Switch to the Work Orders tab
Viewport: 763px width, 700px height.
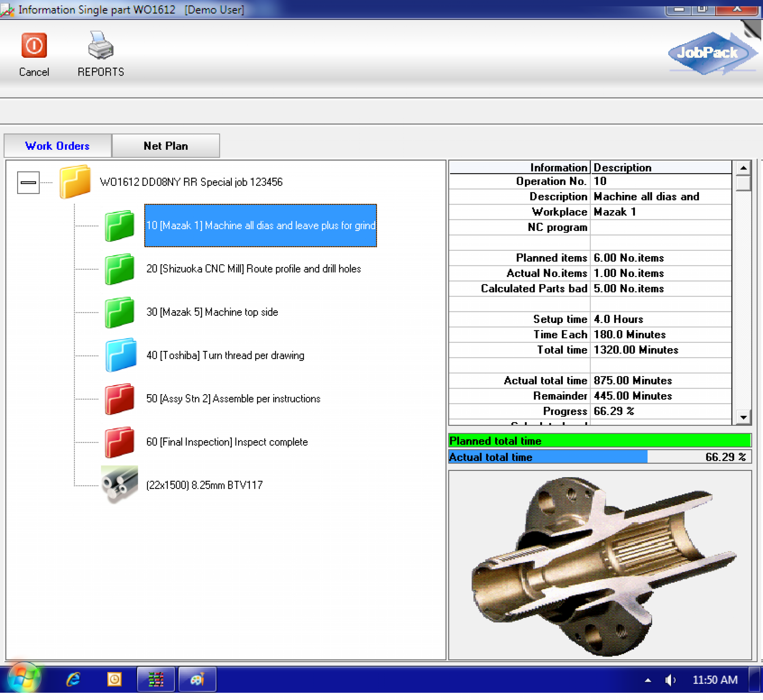click(x=57, y=145)
